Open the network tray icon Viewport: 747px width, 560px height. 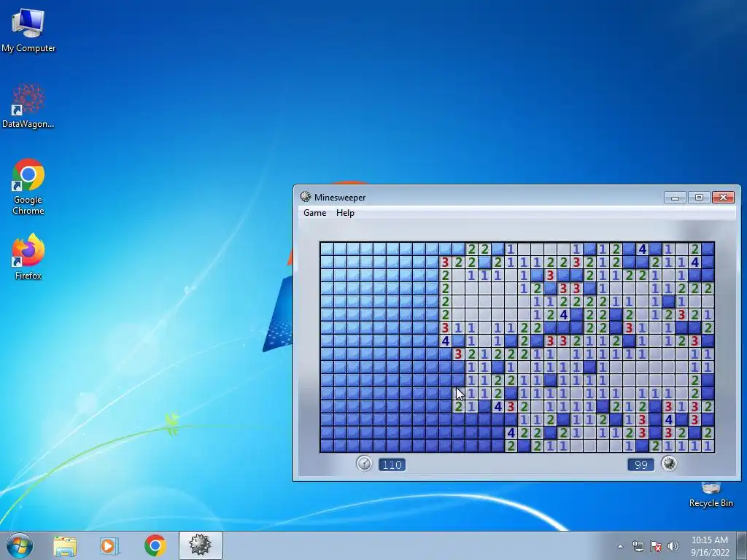pyautogui.click(x=638, y=546)
